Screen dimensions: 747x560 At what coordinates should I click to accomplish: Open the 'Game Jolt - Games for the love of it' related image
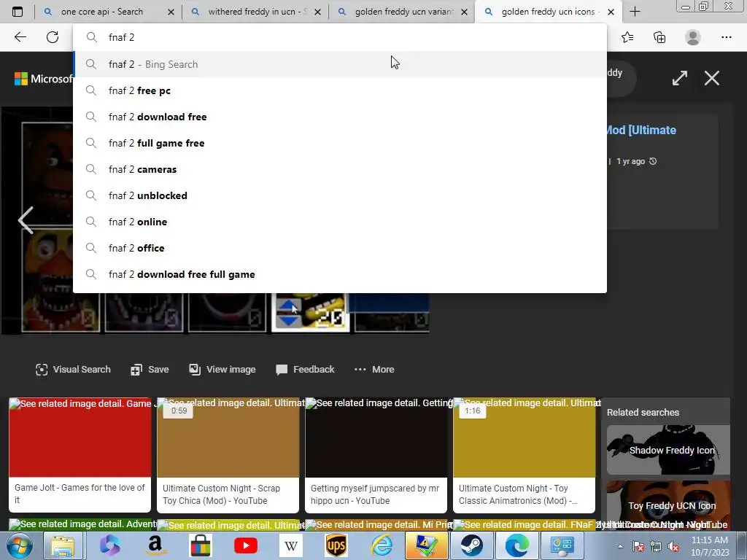pyautogui.click(x=80, y=455)
